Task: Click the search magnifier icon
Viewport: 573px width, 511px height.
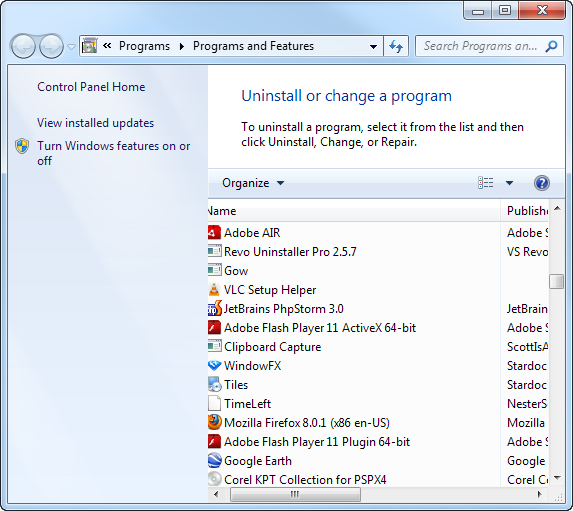Action: click(x=551, y=46)
